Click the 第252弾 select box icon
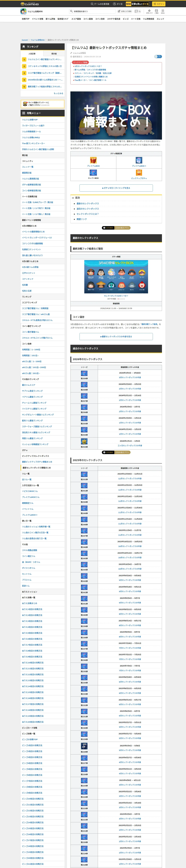186x868 pixels. [x=84, y=475]
